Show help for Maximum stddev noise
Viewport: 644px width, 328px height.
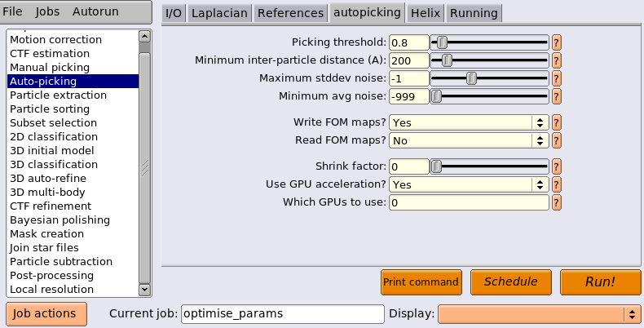557,78
